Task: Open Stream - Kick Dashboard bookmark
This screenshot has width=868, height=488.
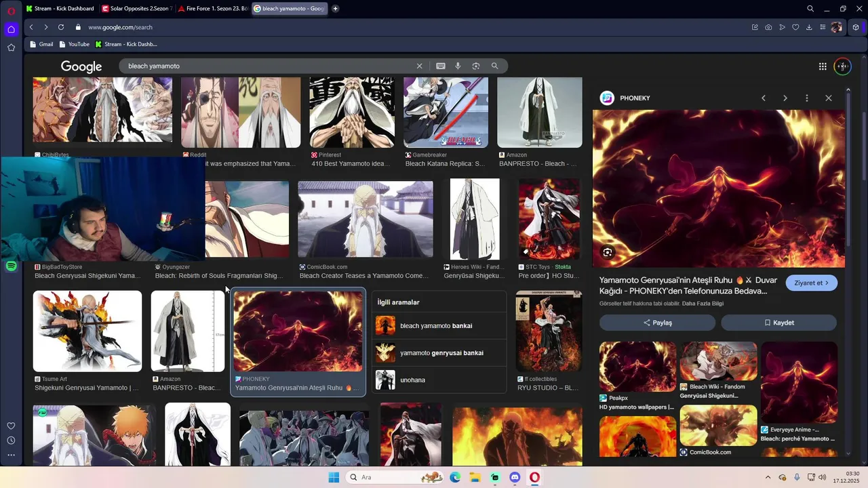Action: [127, 44]
